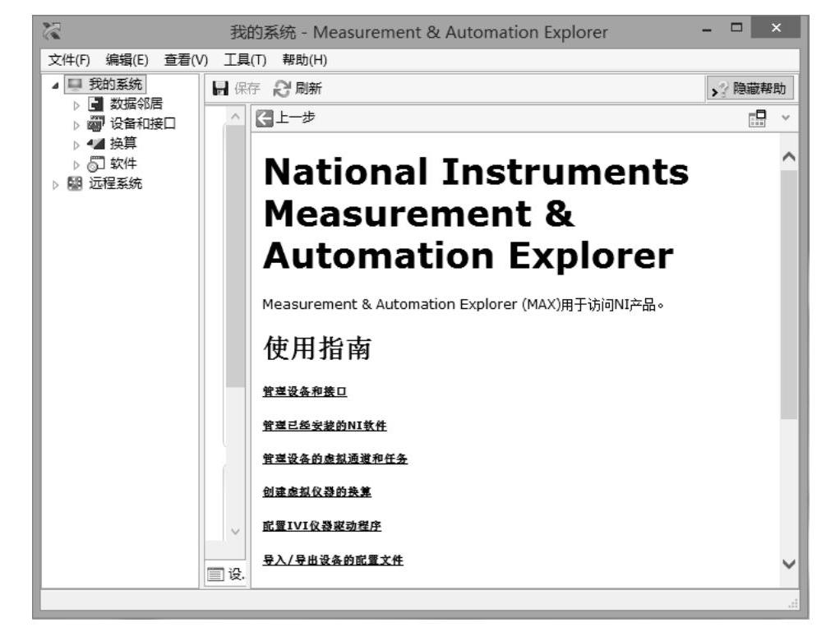Viewport: 840px width, 632px height.
Task: Click the middle pane scrollbar thumb
Action: 235,256
